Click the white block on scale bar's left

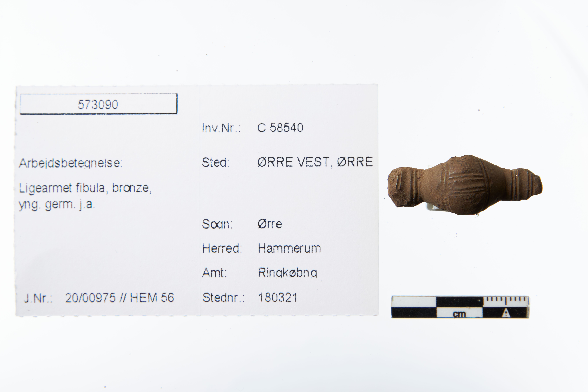414,302
